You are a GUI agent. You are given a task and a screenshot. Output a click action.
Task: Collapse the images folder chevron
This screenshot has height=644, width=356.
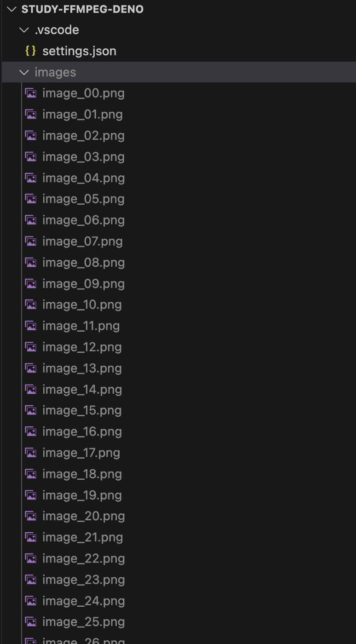coord(24,72)
